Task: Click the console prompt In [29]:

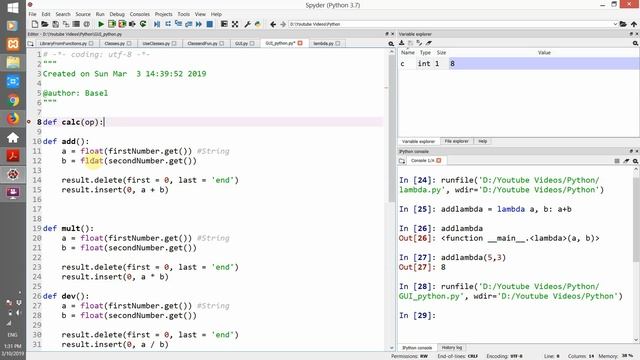Action: pyautogui.click(x=417, y=316)
